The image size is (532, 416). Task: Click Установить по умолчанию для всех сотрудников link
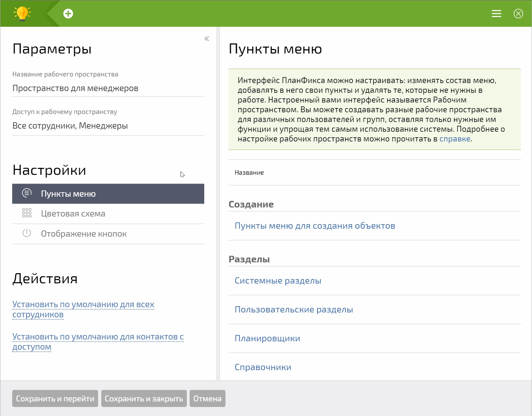click(83, 309)
